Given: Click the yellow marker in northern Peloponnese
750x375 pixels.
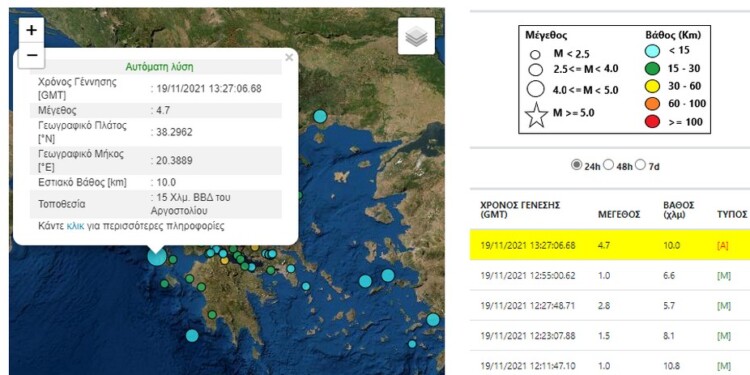Looking at the screenshot, I should (224, 261).
